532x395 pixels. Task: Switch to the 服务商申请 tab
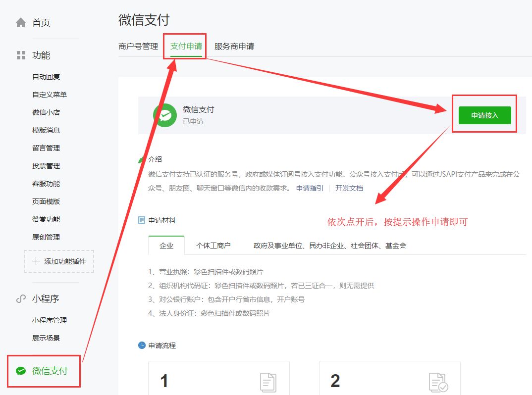point(234,47)
